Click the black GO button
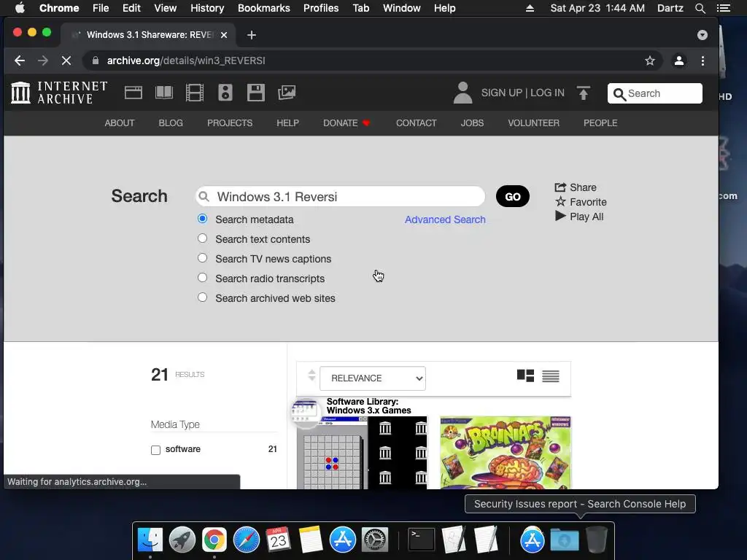Image resolution: width=747 pixels, height=560 pixels. [513, 196]
